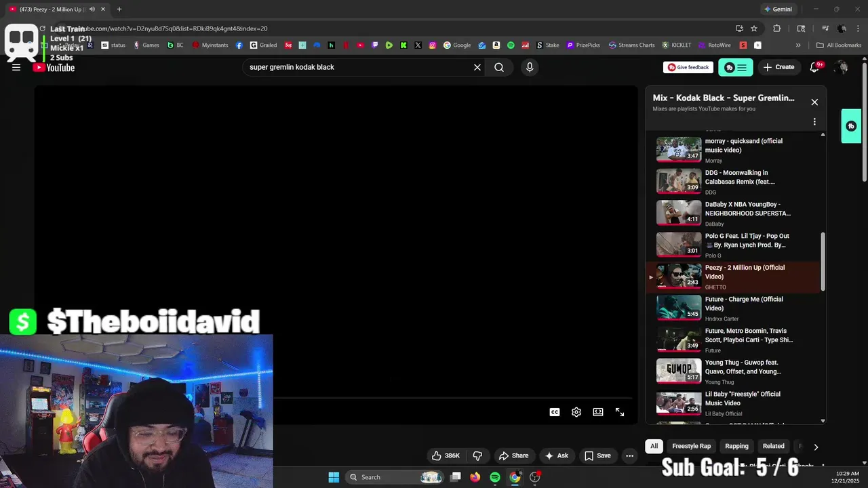Click the teal extension button beside Give feedback
This screenshot has width=868, height=488.
point(736,67)
